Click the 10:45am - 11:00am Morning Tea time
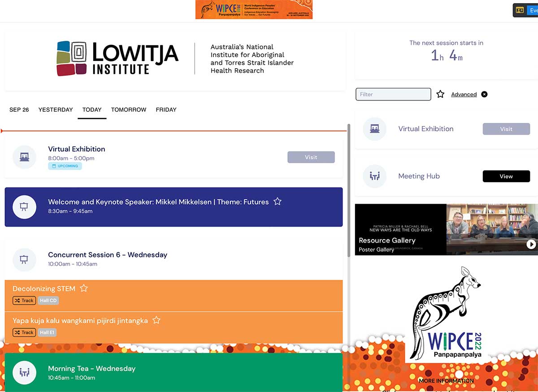The height and width of the screenshot is (392, 538). coord(72,378)
